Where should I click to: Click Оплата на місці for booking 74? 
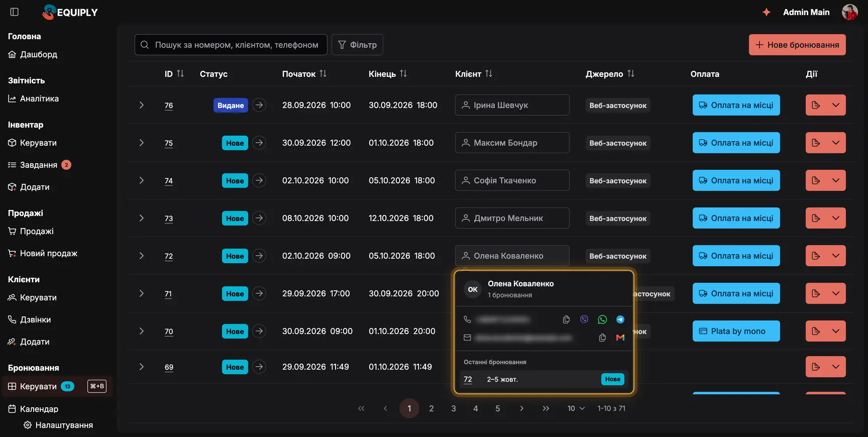pyautogui.click(x=736, y=180)
